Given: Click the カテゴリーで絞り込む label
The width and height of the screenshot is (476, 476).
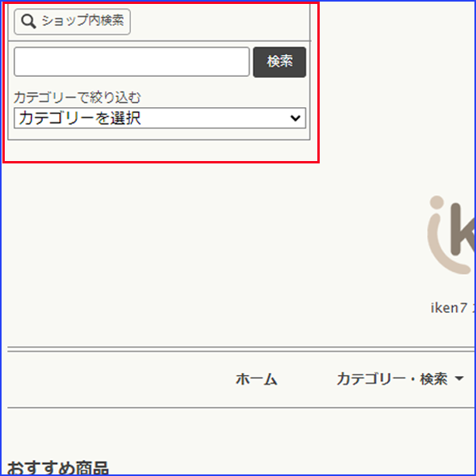Looking at the screenshot, I should (x=77, y=98).
